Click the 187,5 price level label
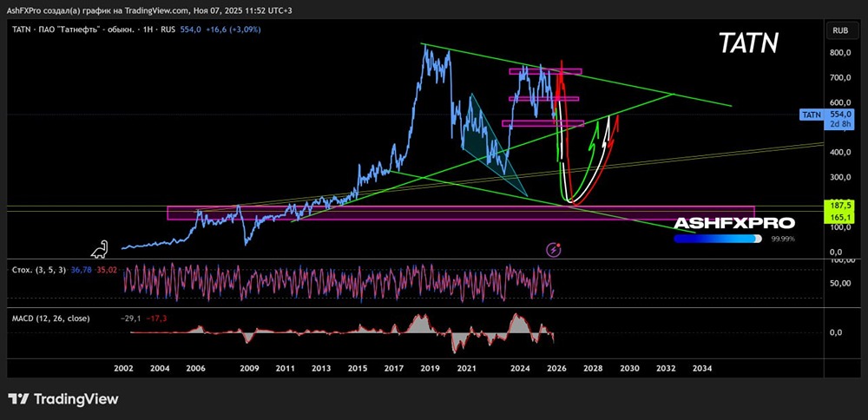 (x=840, y=204)
